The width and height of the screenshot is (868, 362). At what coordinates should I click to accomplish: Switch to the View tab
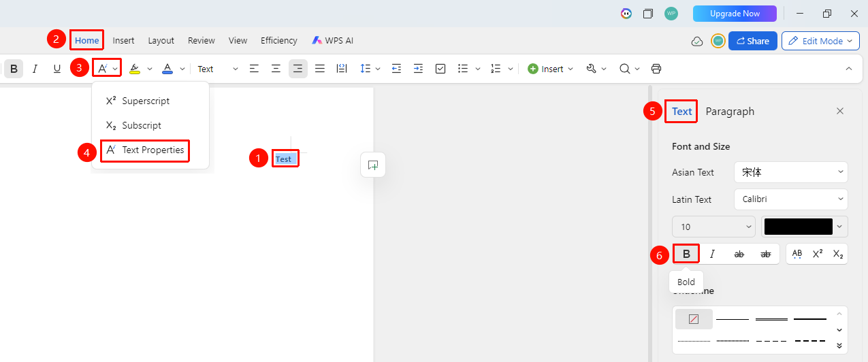[238, 40]
